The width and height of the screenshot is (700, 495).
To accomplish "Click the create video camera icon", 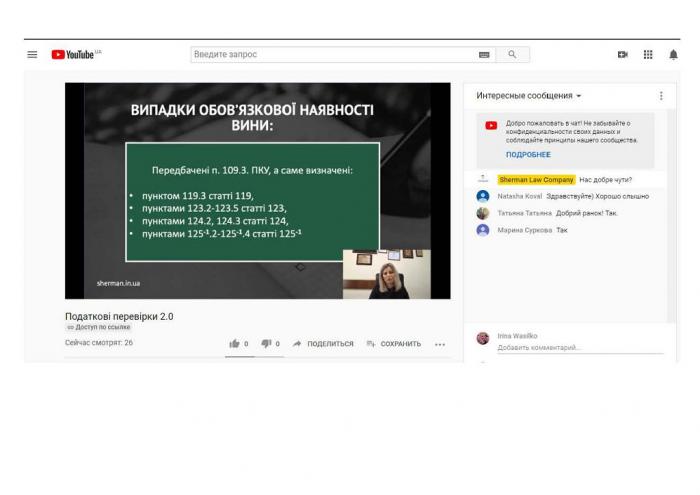I will 622,55.
